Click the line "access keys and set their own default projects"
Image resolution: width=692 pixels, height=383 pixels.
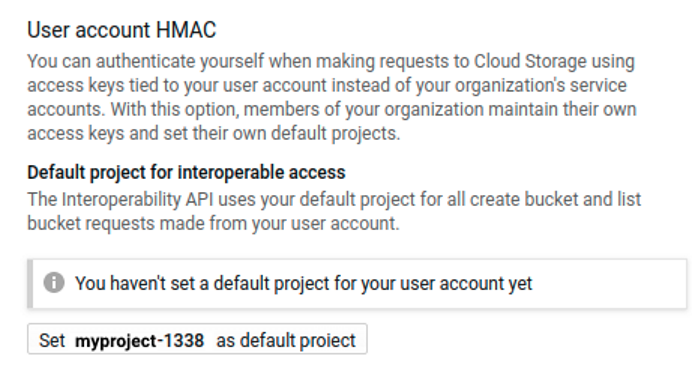[x=214, y=133]
